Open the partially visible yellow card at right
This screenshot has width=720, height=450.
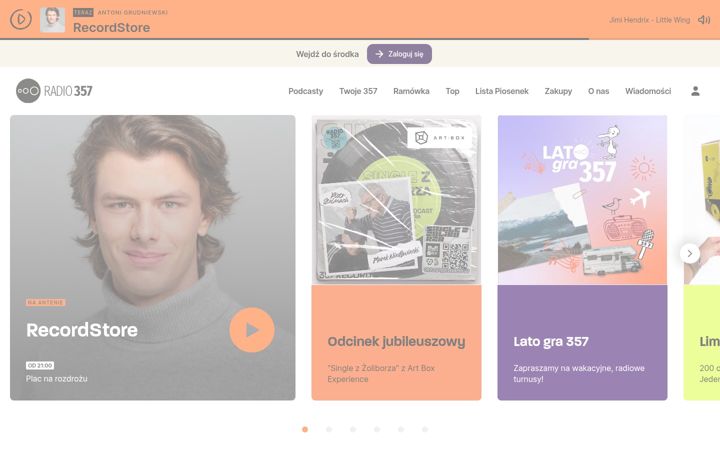[702, 258]
